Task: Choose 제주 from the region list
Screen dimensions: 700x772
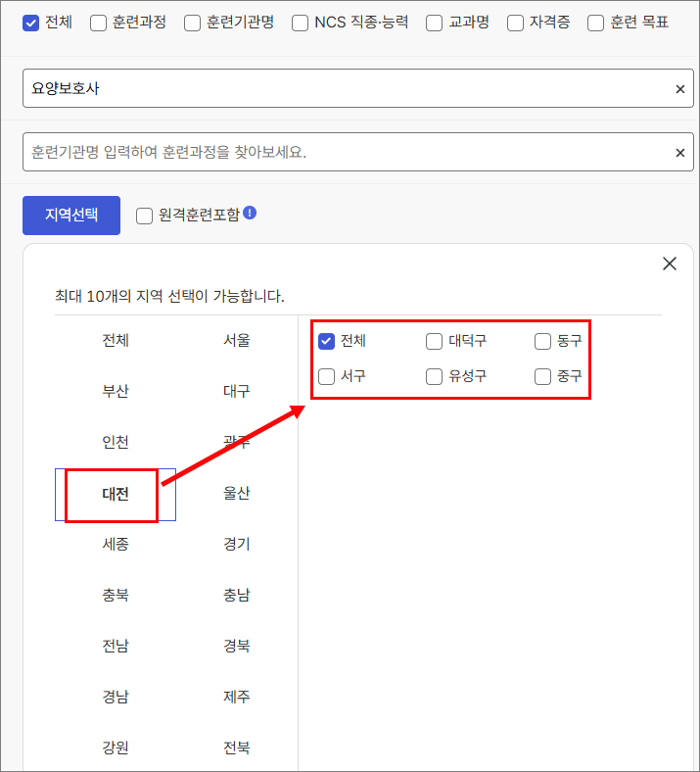Action: (236, 698)
